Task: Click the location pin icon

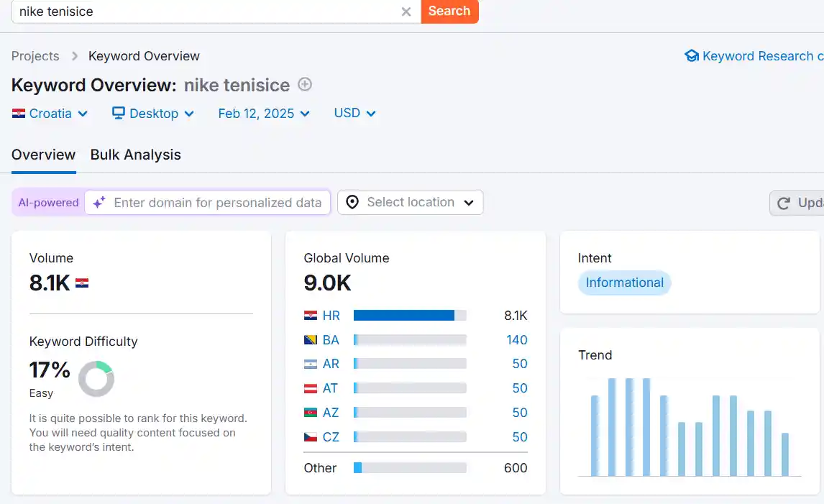Action: (352, 203)
